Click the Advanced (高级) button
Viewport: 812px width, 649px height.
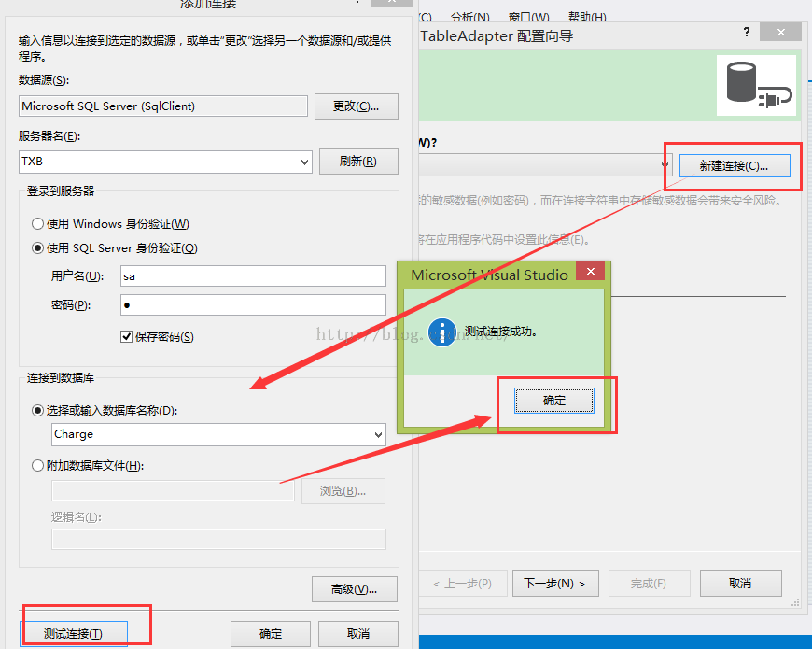(355, 589)
